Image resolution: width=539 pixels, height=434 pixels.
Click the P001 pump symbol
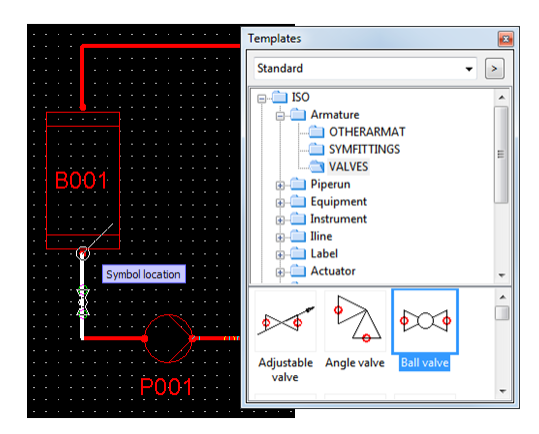click(168, 338)
